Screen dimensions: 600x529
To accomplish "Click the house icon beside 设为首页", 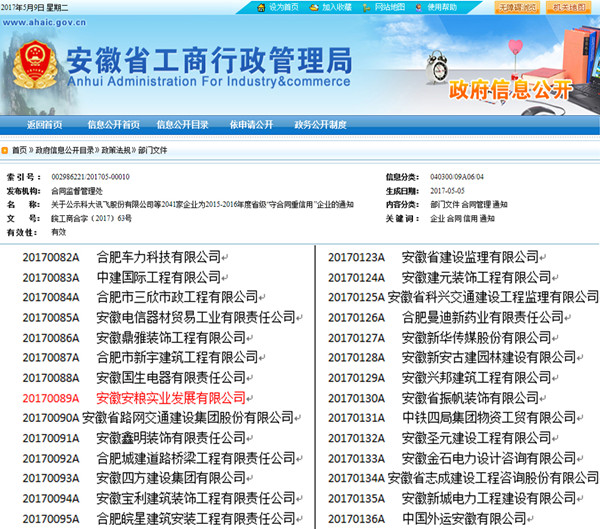I will [x=261, y=7].
